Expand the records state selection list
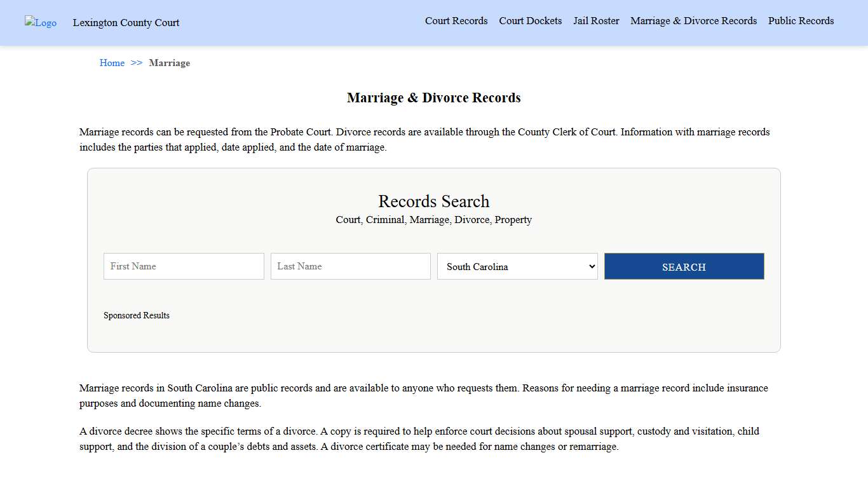The height and width of the screenshot is (488, 868). point(517,266)
